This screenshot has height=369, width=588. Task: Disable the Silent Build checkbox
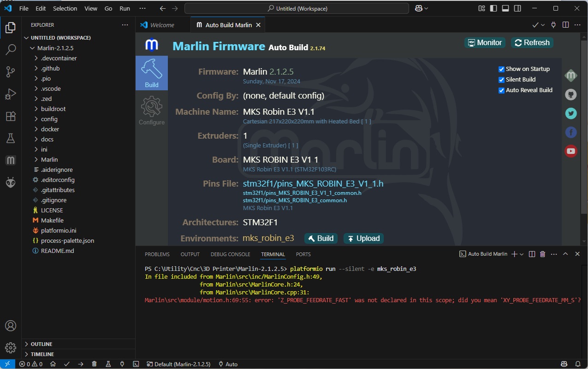[501, 80]
